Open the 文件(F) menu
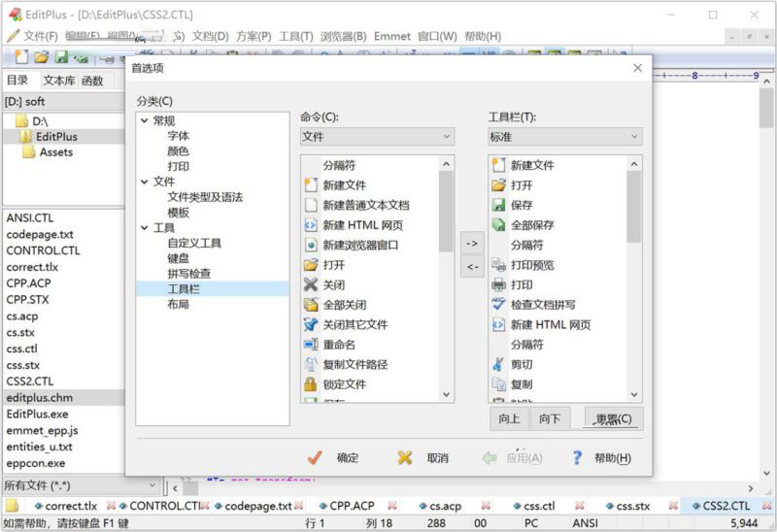 tap(41, 36)
